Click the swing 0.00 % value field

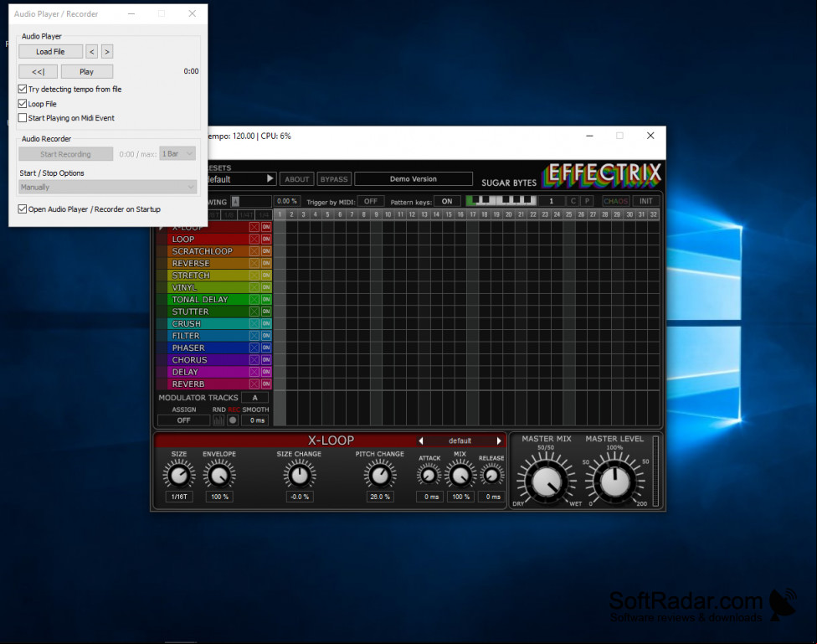(x=286, y=201)
